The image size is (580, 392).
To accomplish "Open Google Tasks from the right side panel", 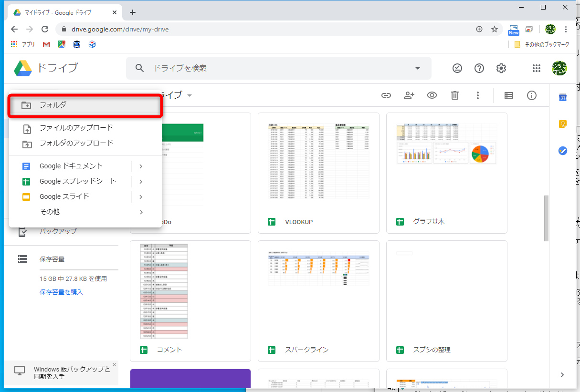I will [x=562, y=151].
